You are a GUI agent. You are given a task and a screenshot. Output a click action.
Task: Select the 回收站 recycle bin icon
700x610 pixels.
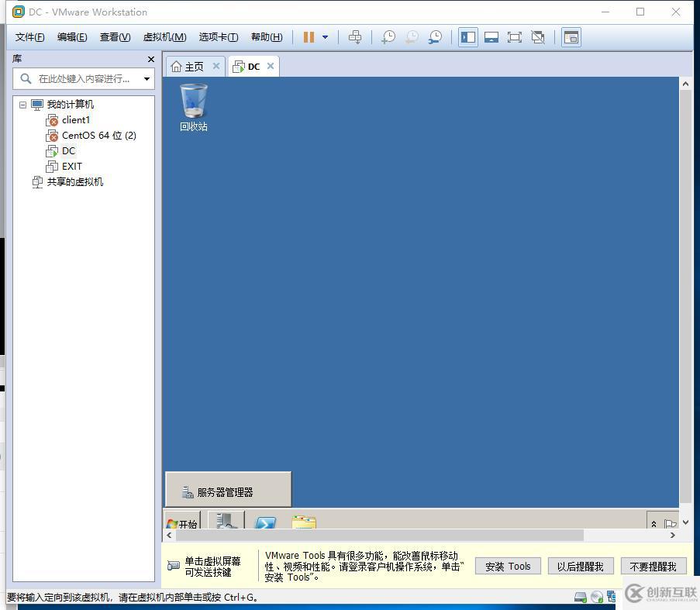tap(193, 108)
